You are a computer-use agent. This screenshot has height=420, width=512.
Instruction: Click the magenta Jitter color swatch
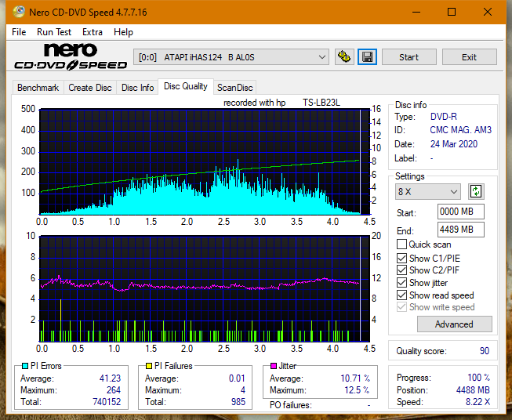[274, 366]
